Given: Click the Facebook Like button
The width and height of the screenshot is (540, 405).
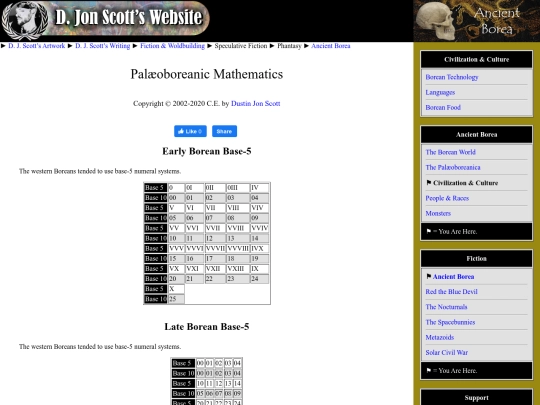Looking at the screenshot, I should (x=190, y=131).
